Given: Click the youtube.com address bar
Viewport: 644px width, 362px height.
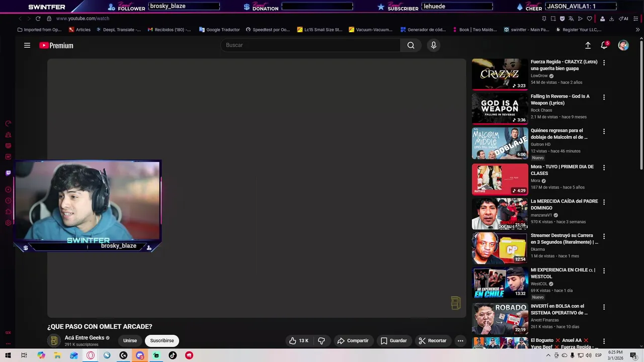Looking at the screenshot, I should (x=83, y=19).
